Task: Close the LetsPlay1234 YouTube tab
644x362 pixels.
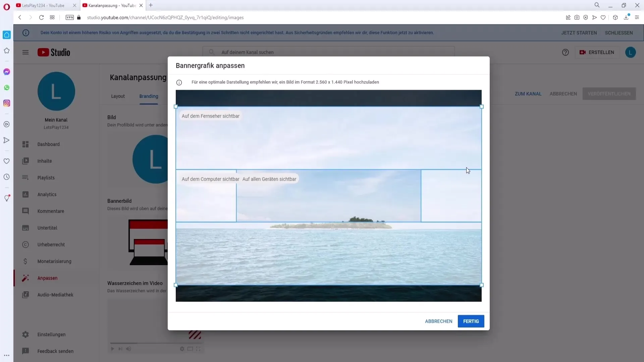Action: 74,6
